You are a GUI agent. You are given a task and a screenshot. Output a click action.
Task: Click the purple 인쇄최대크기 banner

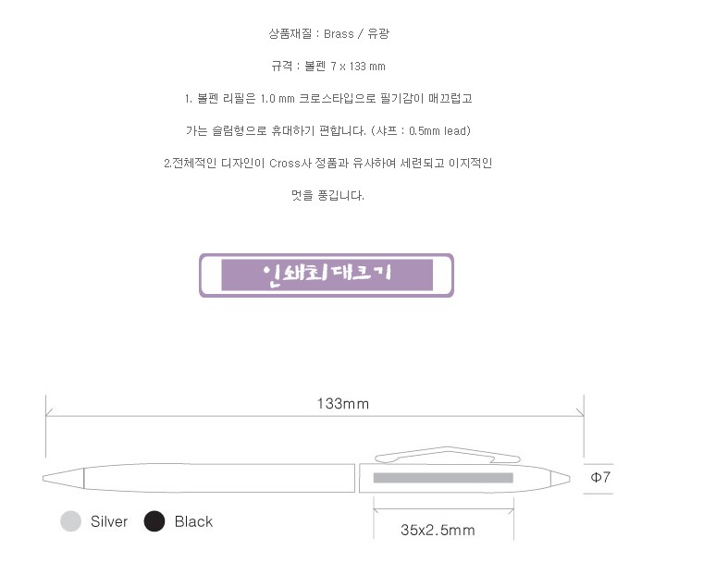tap(327, 275)
